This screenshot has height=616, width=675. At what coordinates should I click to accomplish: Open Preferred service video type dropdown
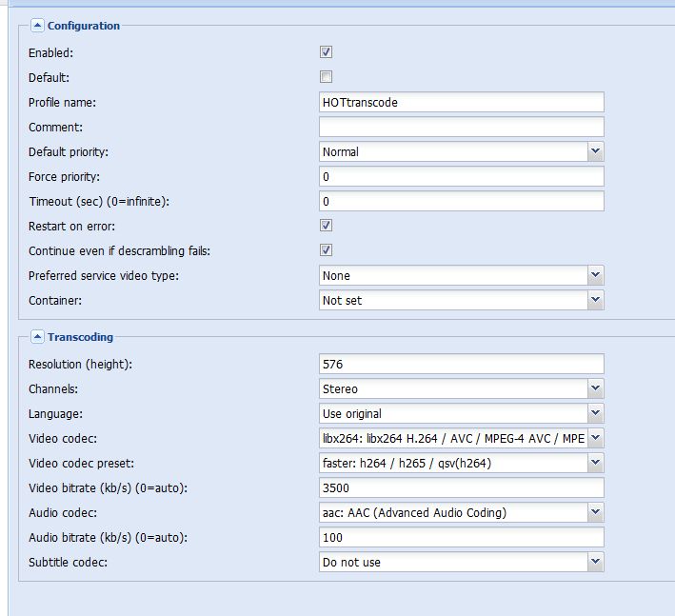(x=595, y=275)
